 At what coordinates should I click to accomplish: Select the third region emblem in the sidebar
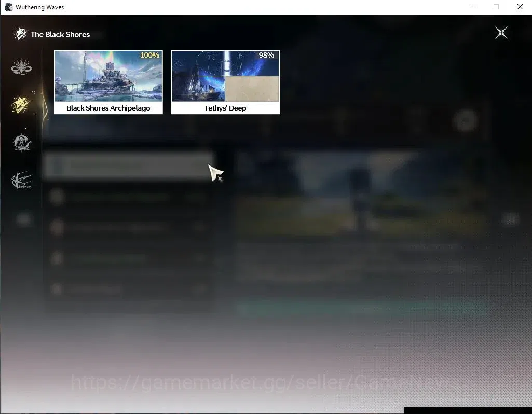pos(22,143)
